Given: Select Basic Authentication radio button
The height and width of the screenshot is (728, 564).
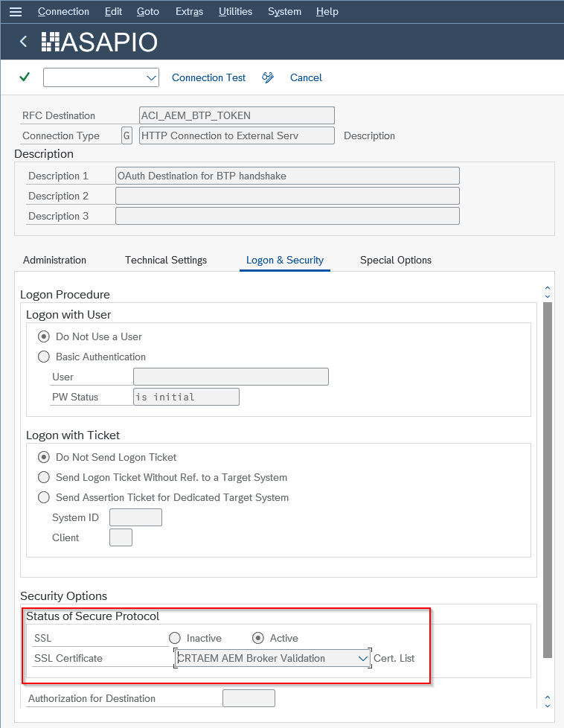Looking at the screenshot, I should [x=44, y=357].
